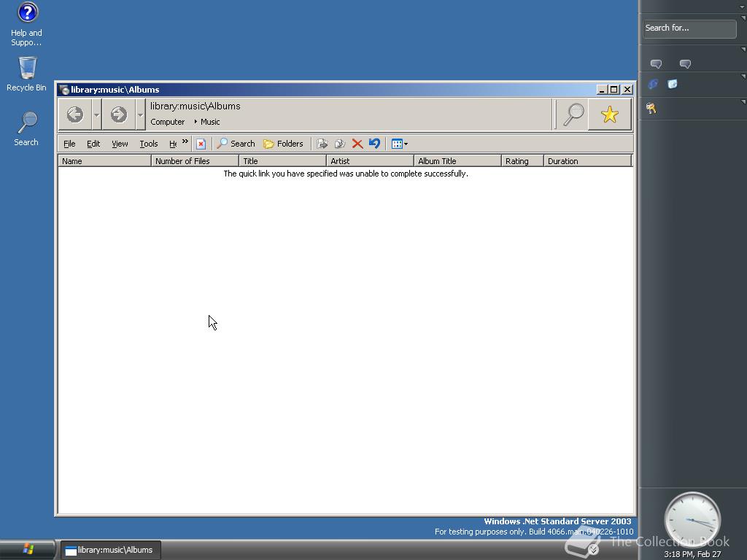Expand the sidebar search tile menu arrow
The height and width of the screenshot is (560, 747).
[743, 18]
